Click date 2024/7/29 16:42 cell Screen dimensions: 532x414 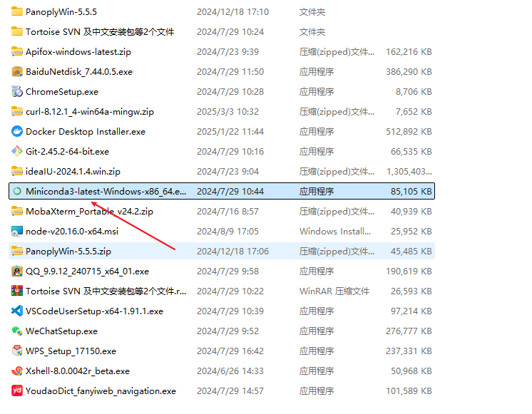230,351
